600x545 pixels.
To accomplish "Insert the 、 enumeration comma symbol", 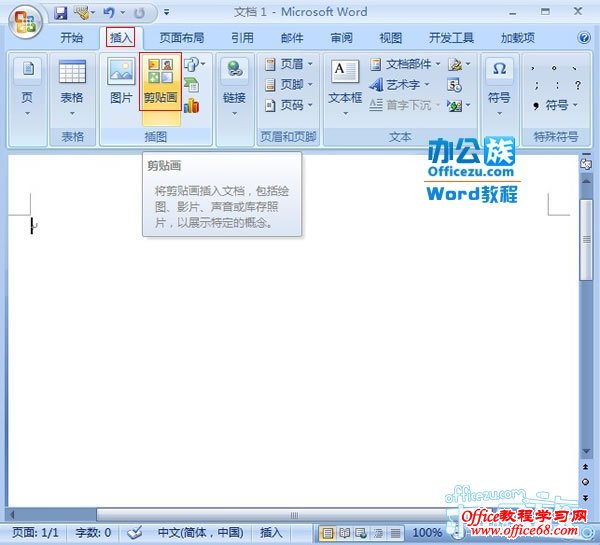I will click(574, 68).
